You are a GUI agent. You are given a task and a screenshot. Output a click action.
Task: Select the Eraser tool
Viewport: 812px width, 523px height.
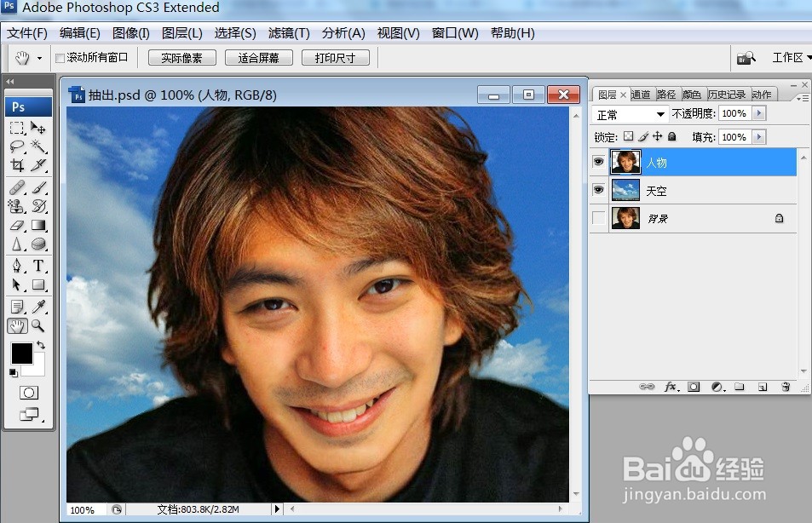(x=17, y=225)
